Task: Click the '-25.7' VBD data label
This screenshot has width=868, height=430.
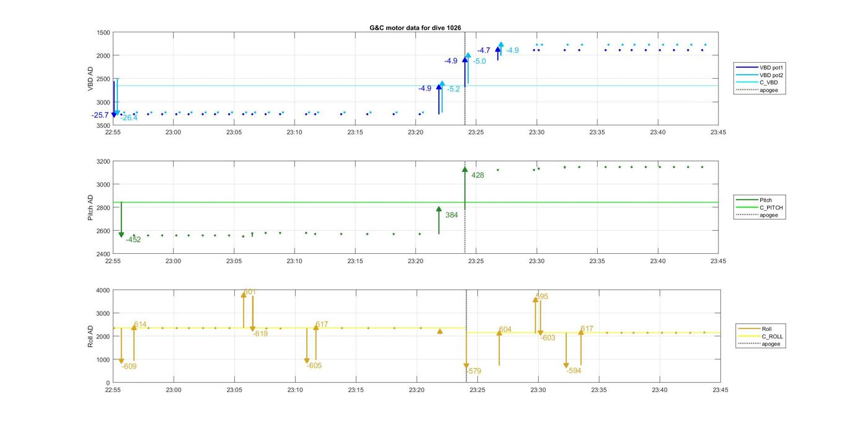Action: tap(100, 115)
